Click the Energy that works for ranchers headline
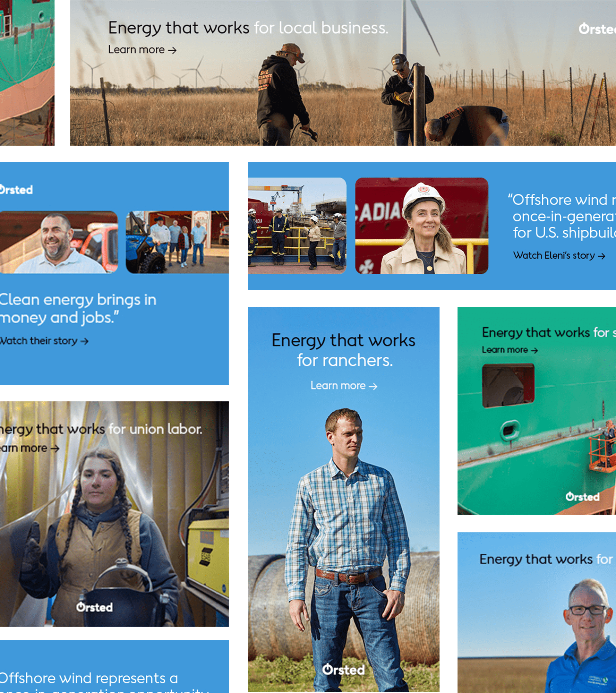The height and width of the screenshot is (693, 616). pos(343,350)
